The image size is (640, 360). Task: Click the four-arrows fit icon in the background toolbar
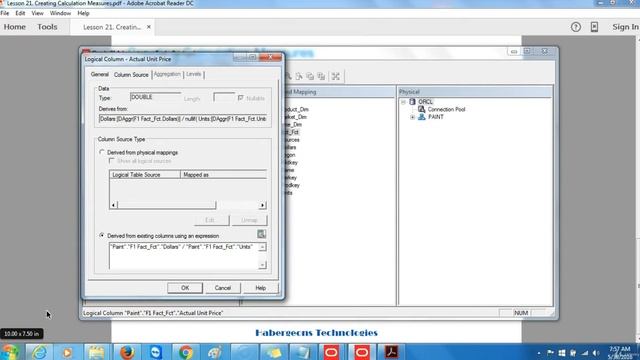(x=336, y=76)
